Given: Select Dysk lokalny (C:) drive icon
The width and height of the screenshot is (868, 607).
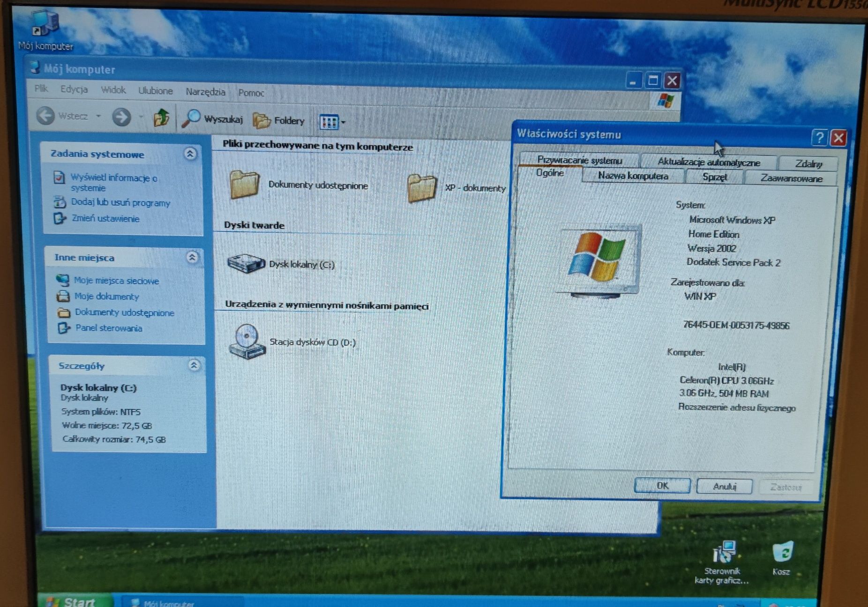Looking at the screenshot, I should click(x=246, y=263).
